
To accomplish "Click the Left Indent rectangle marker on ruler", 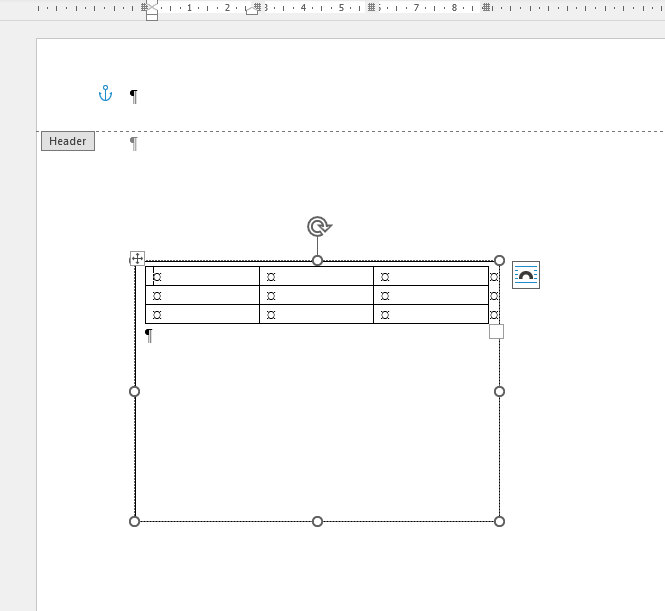I will (152, 17).
